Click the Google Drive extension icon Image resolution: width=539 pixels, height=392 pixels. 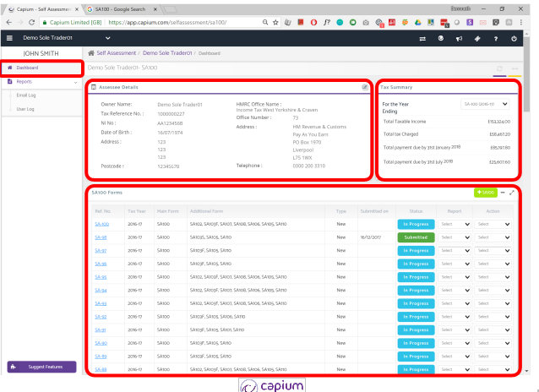(417, 22)
